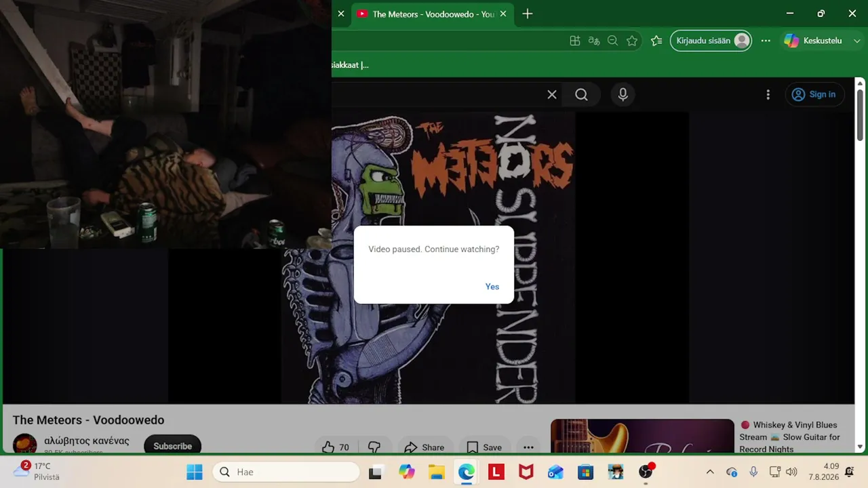This screenshot has height=488, width=868.
Task: Like the video with thumbs up
Action: click(336, 447)
